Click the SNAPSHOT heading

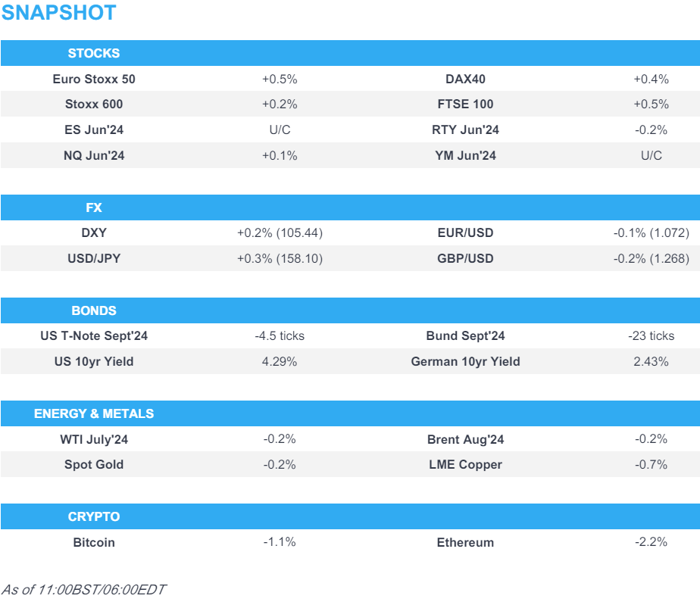coord(59,13)
